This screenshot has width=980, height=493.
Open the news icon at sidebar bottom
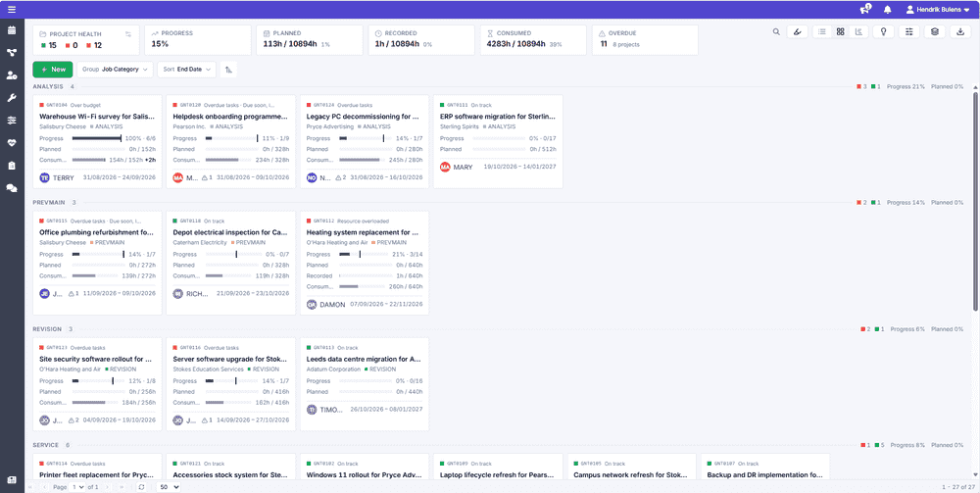[12, 480]
